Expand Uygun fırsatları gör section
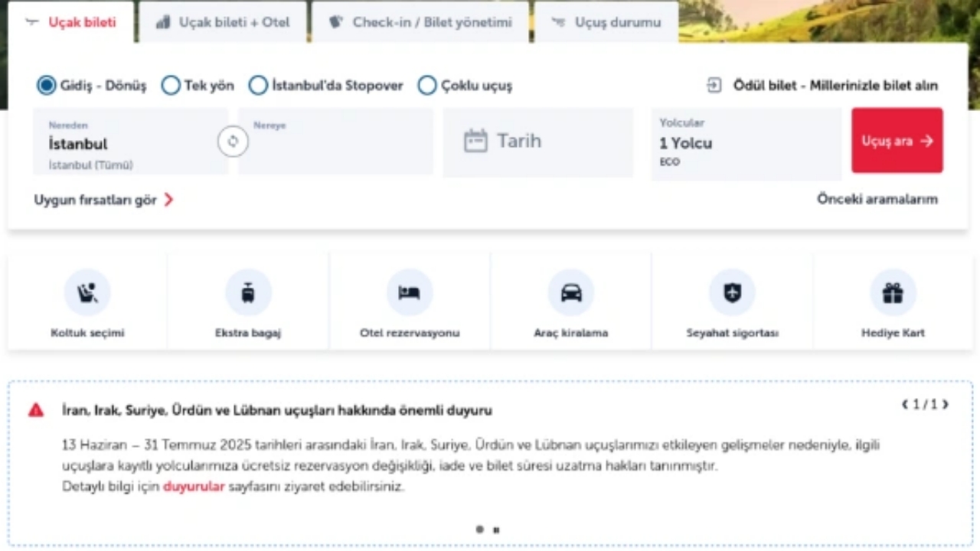 click(95, 200)
